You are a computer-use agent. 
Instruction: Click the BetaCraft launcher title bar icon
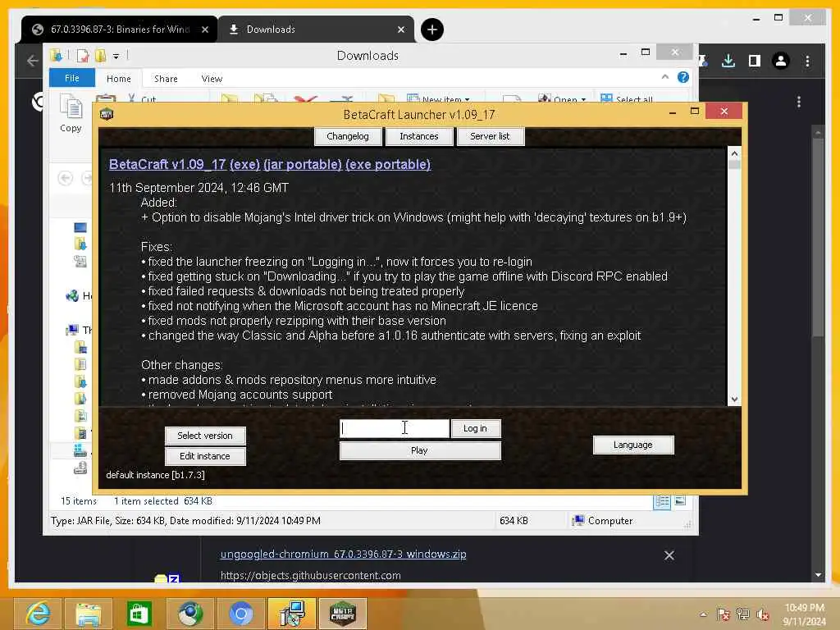pyautogui.click(x=107, y=113)
